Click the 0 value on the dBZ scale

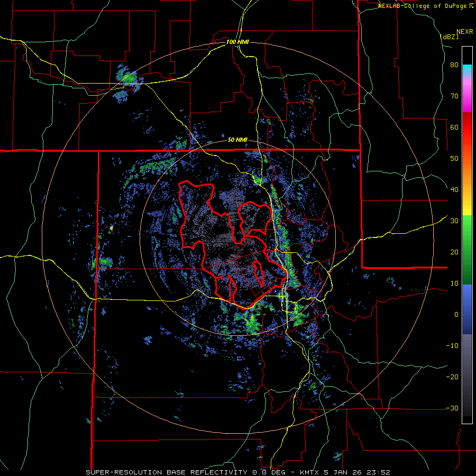pos(456,315)
